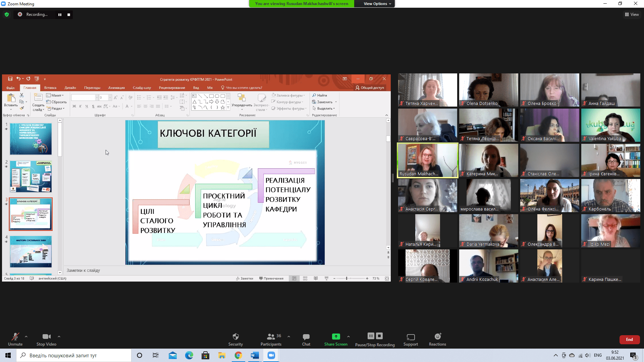Click the Support icon in toolbar

[x=411, y=337]
